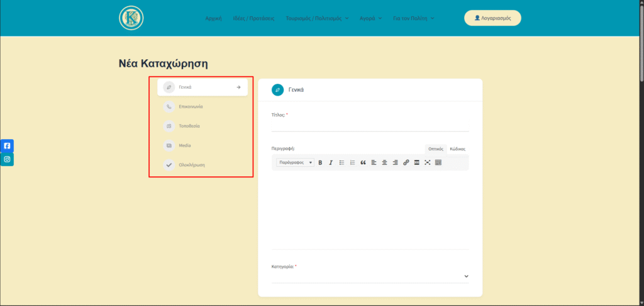644x306 pixels.
Task: Click the Λογαριασμός button
Action: point(492,18)
